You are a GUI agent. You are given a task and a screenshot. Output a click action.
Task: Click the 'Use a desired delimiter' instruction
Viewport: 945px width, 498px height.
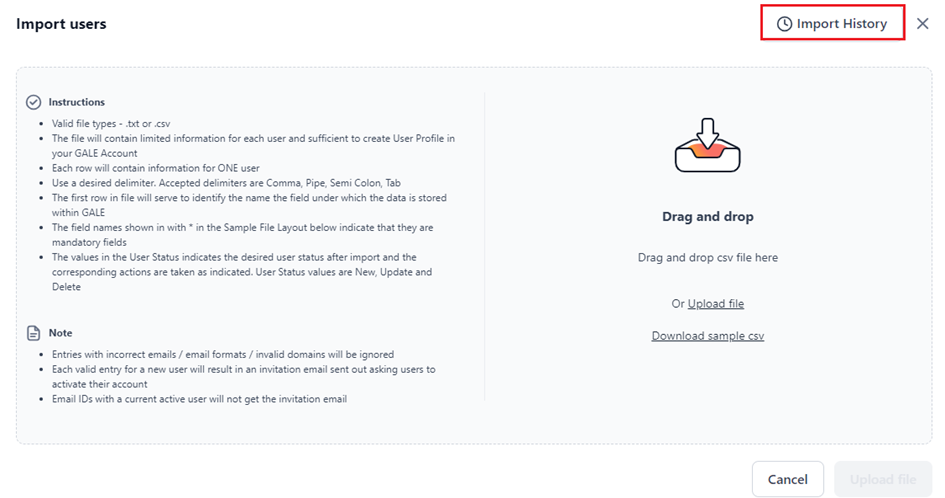[x=226, y=183]
